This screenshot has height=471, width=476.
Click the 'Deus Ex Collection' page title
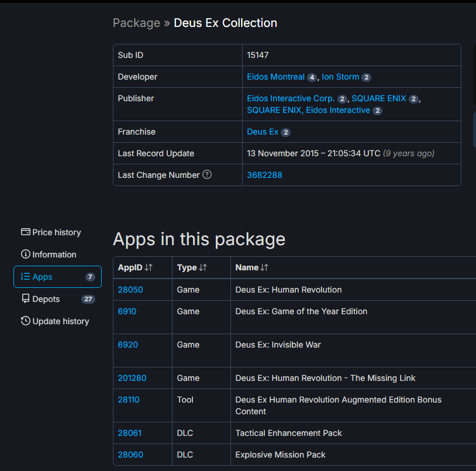225,23
